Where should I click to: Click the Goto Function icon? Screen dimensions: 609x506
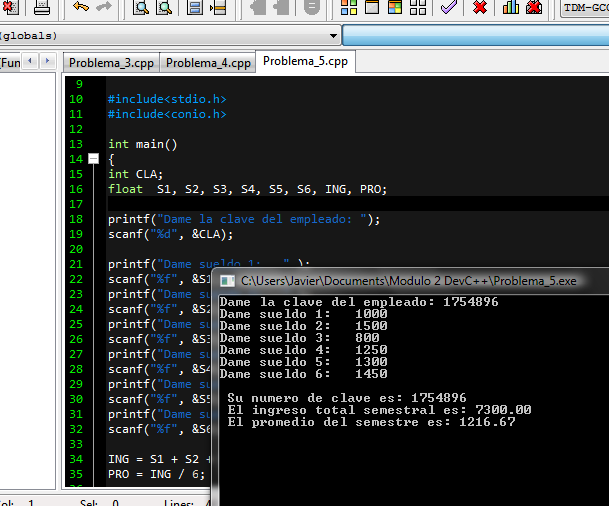[x=194, y=7]
